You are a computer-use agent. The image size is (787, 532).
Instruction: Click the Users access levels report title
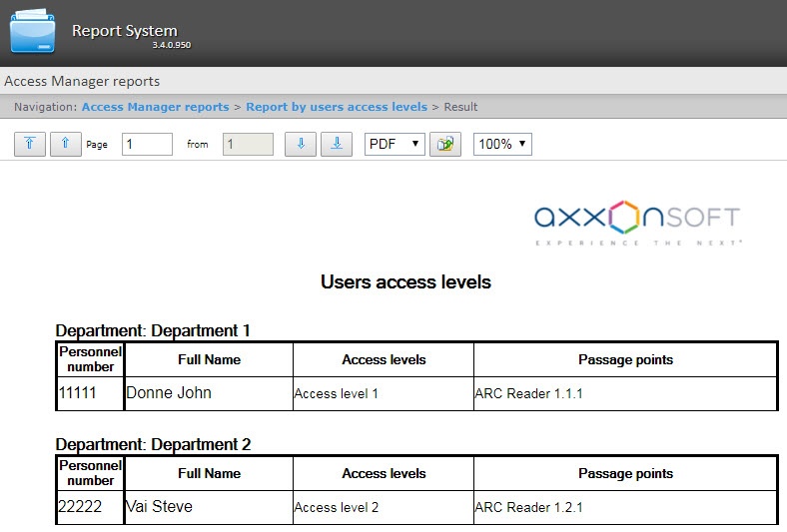tap(405, 281)
